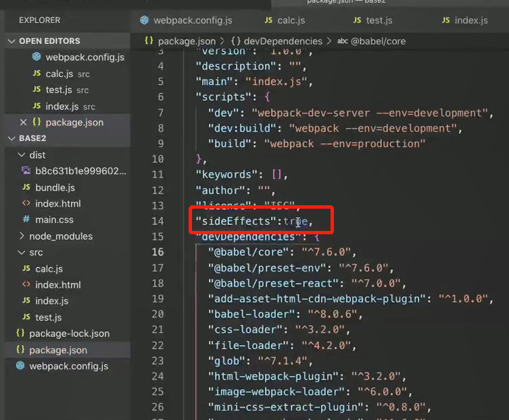Click JS icon of calc.js in src
Screen dimensions: 509x420
[x=26, y=268]
